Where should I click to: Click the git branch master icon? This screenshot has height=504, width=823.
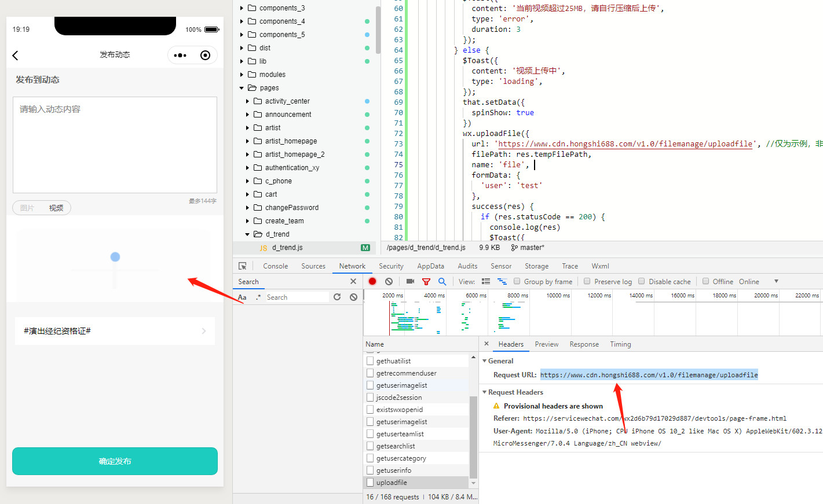point(514,248)
